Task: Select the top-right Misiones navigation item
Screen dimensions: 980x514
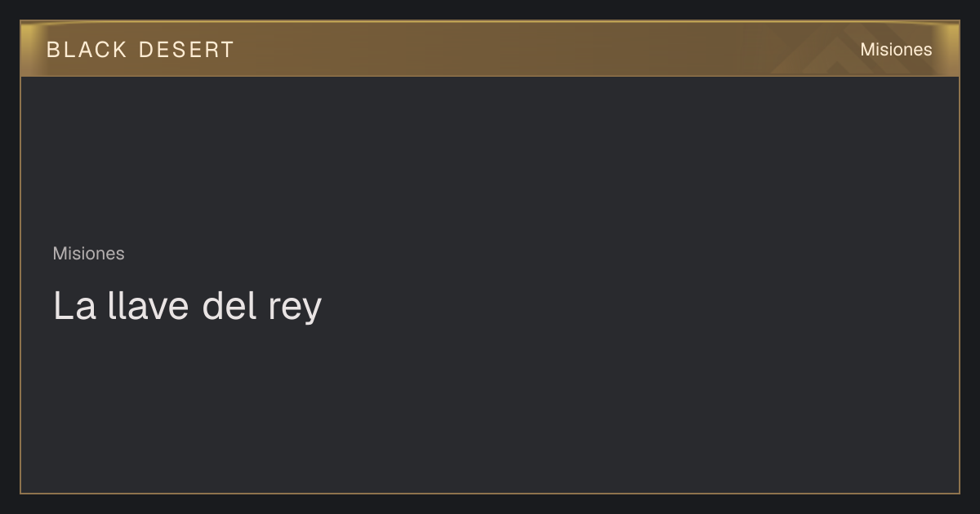Action: (x=896, y=50)
